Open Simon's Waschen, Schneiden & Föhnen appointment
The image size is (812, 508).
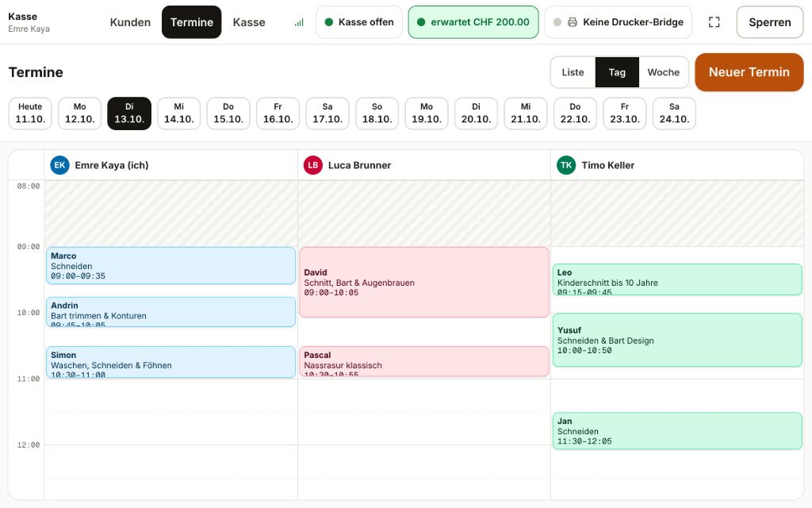tap(171, 362)
